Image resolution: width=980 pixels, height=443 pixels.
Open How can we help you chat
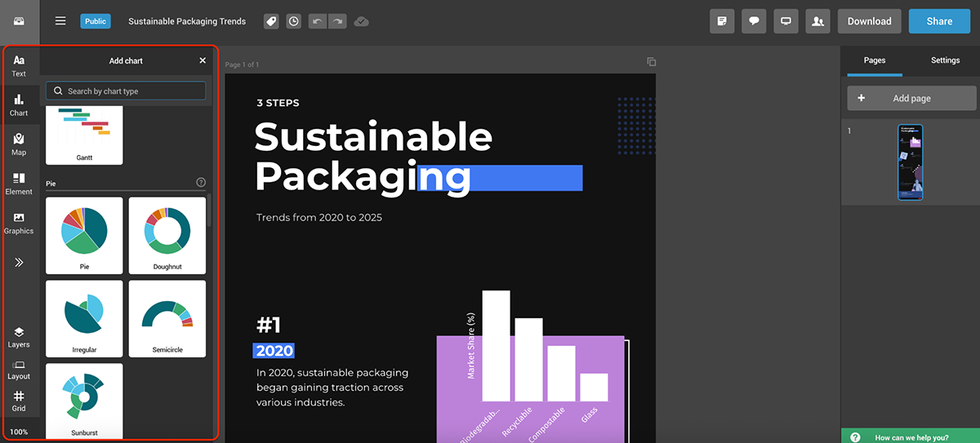911,437
